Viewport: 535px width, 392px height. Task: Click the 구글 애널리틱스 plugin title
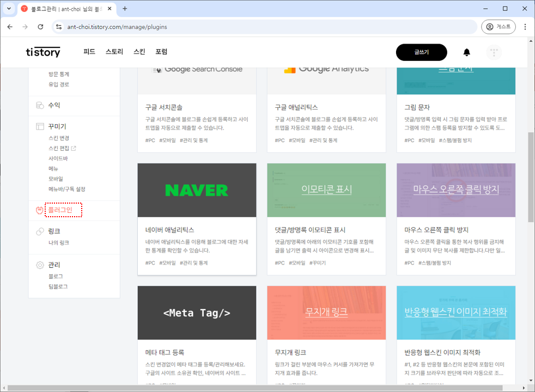point(296,107)
